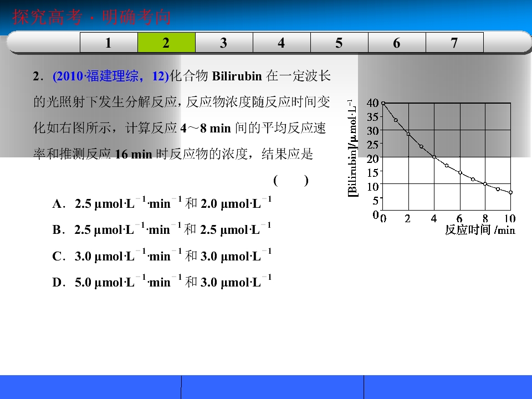Jump to question tab 5
Image resolution: width=532 pixels, height=399 pixels.
click(x=340, y=43)
